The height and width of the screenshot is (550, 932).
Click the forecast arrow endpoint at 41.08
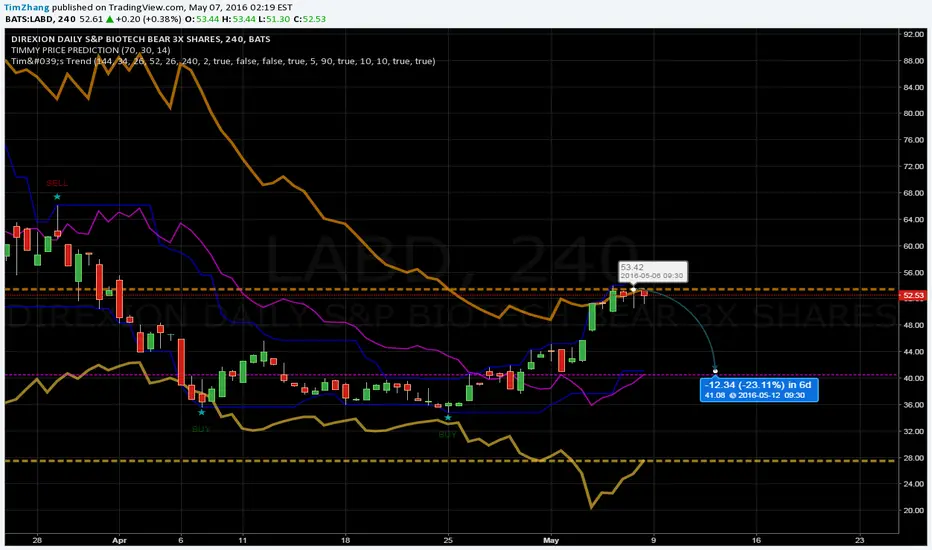[715, 372]
